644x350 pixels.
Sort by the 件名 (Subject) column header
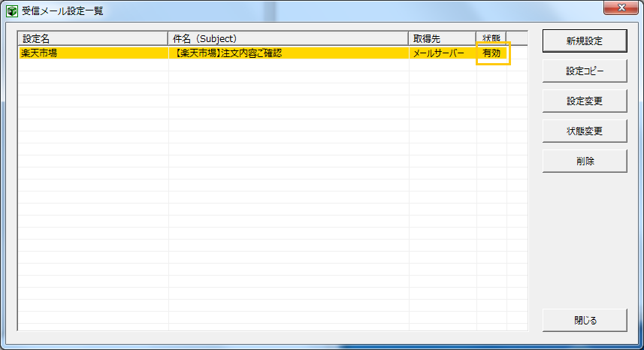(x=289, y=38)
